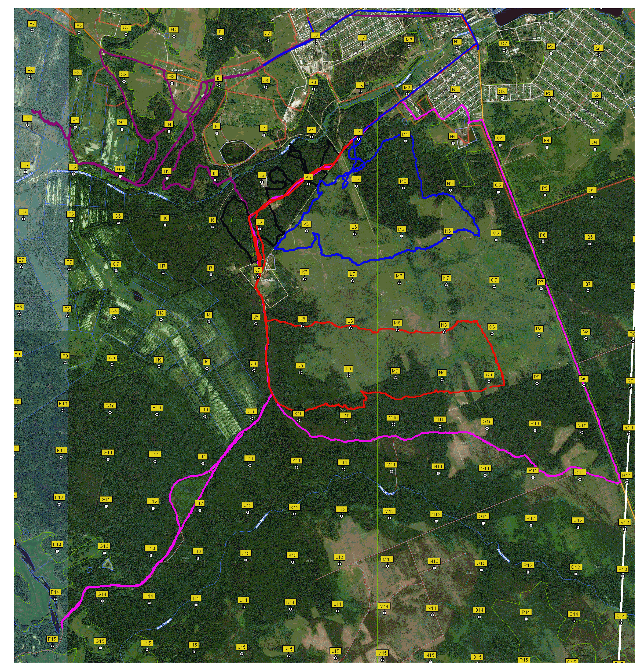Click the Дружба place name label
Image resolution: width=644 pixels, height=672 pixels.
pyautogui.click(x=268, y=280)
